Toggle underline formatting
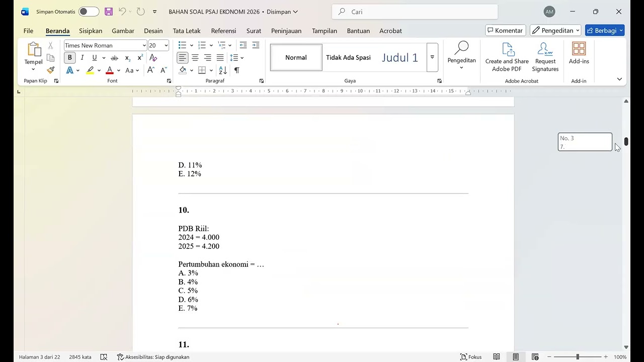The image size is (644, 362). click(x=94, y=58)
